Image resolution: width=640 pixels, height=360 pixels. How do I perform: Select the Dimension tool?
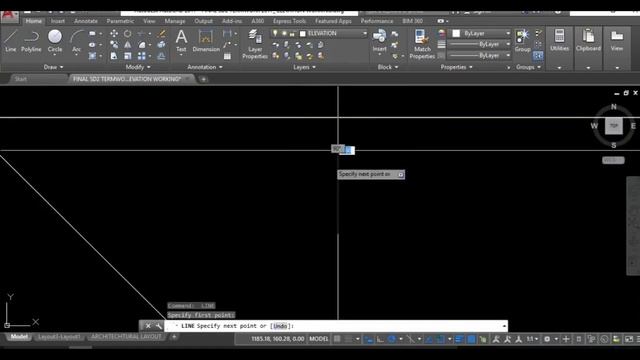pyautogui.click(x=206, y=41)
